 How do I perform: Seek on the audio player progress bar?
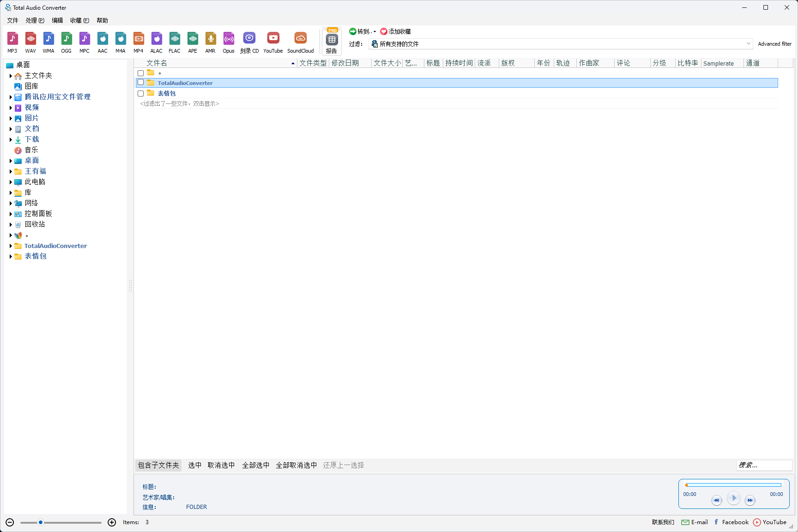tap(733, 485)
